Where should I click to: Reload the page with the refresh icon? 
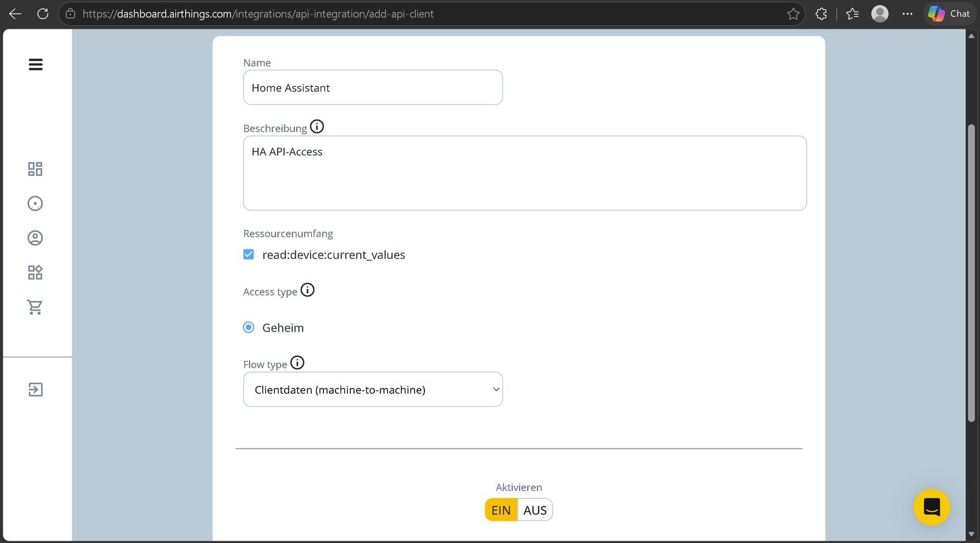[x=43, y=13]
